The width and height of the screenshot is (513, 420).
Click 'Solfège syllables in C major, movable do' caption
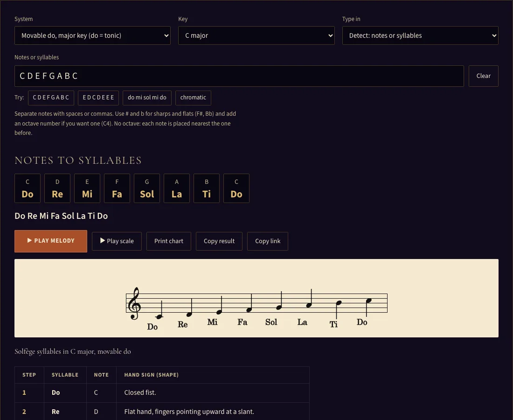[73, 351]
